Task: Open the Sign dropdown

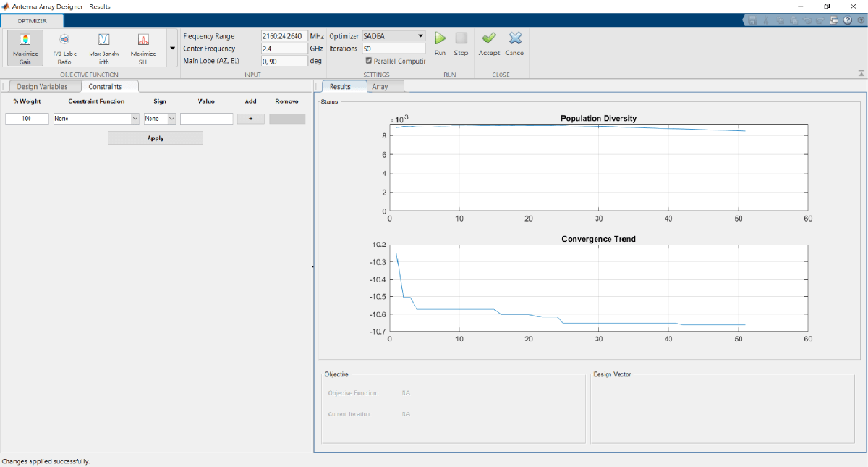Action: (160, 119)
